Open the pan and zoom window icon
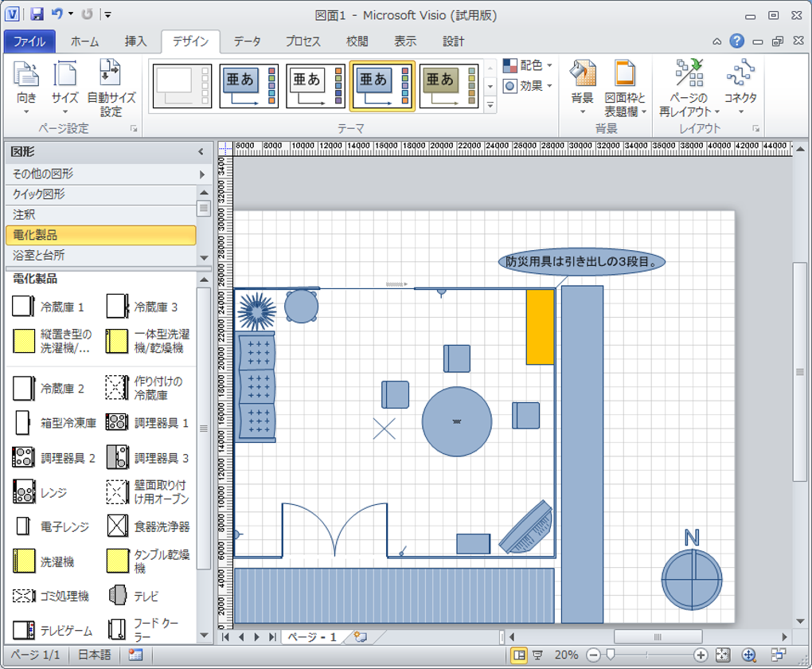The height and width of the screenshot is (669, 812). (749, 655)
